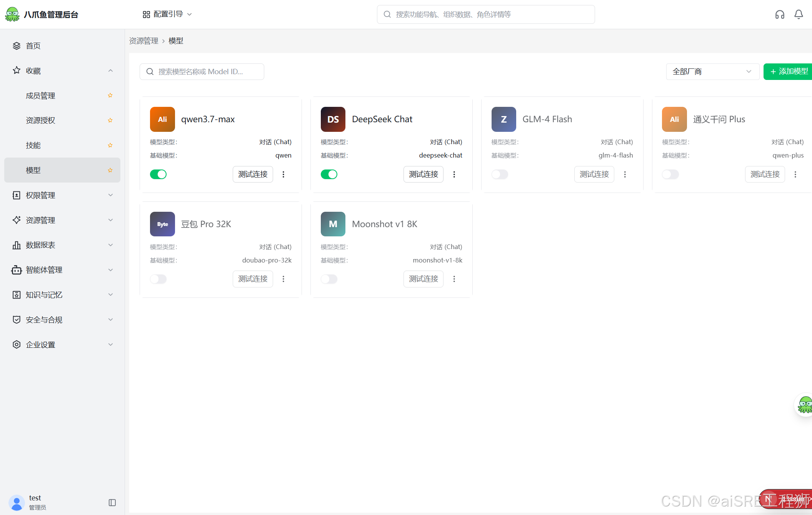Screen dimensions: 812x515
Task: Test connection for 豆包 Pro 32K
Action: [253, 279]
